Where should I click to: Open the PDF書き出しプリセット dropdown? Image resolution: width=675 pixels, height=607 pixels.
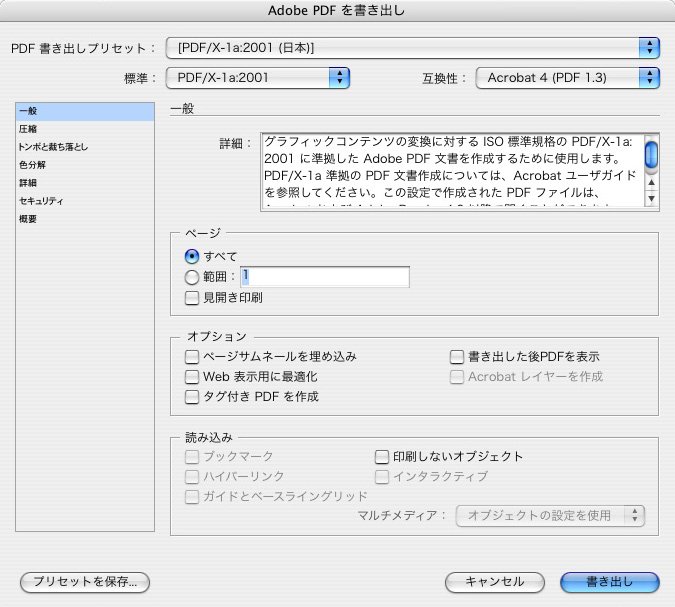(412, 48)
